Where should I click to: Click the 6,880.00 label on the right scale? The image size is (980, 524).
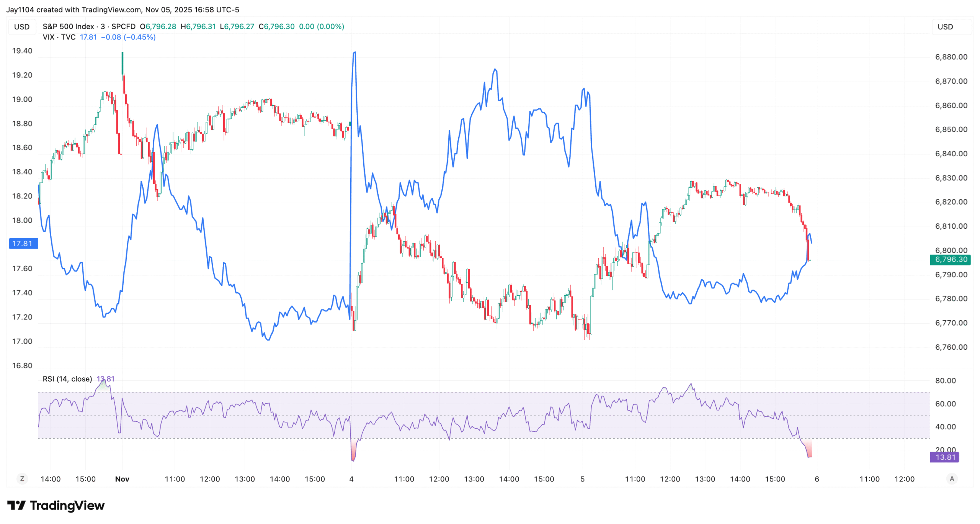point(951,57)
